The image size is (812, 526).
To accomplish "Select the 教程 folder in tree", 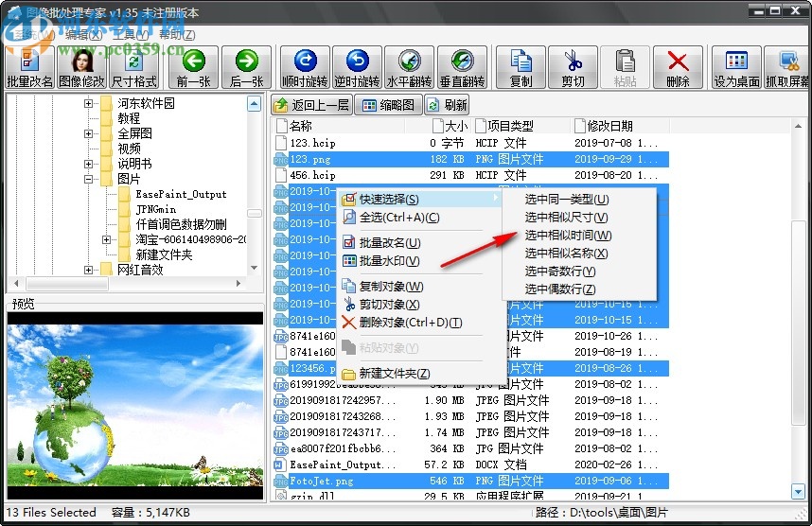I will point(129,118).
